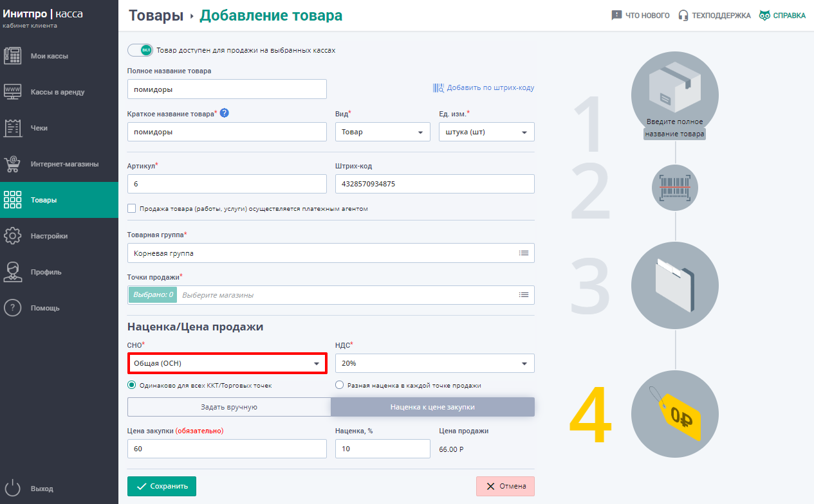Click the list icon in Товарная группа field

click(524, 253)
